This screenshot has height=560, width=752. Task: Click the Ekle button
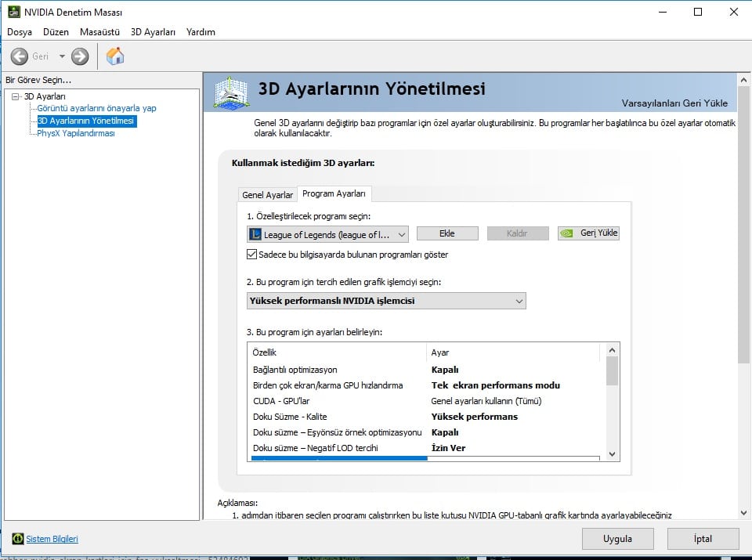[447, 233]
